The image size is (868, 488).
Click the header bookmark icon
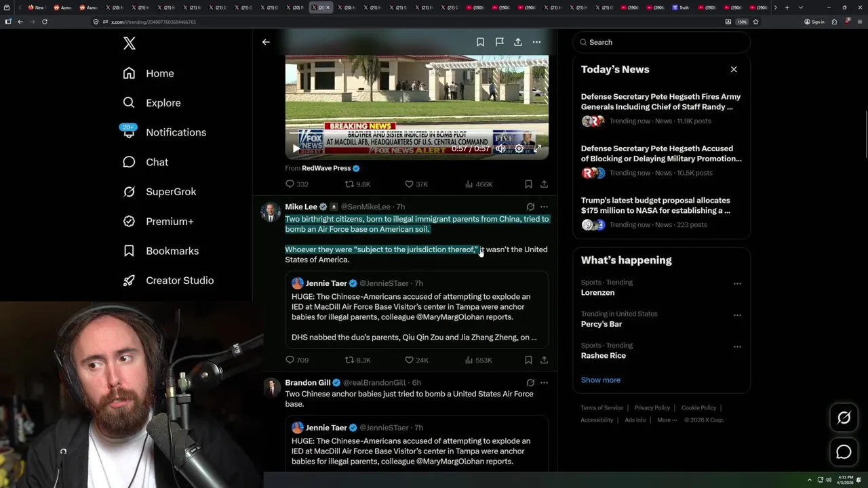pyautogui.click(x=480, y=42)
